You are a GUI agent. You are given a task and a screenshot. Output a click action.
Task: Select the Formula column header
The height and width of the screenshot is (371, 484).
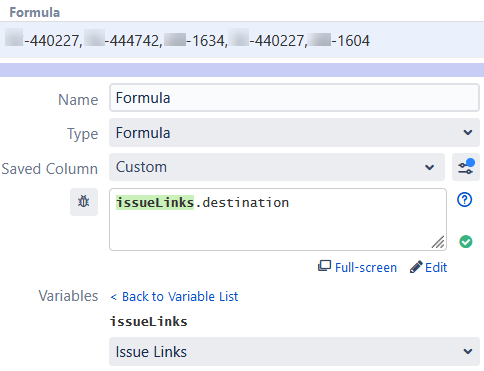coord(35,13)
